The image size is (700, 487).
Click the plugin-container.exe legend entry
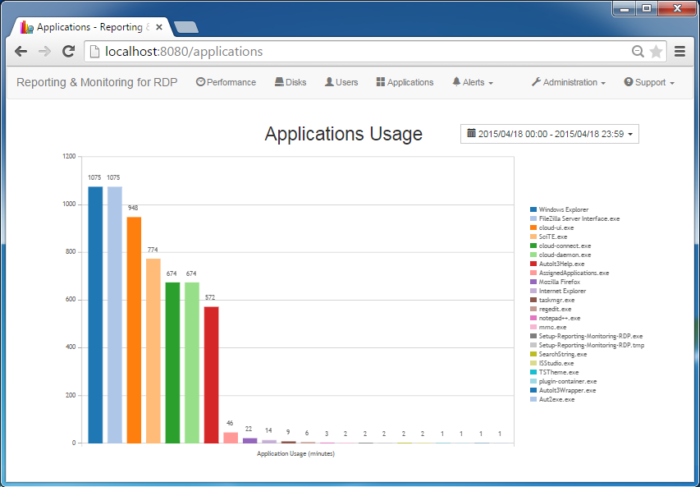563,381
